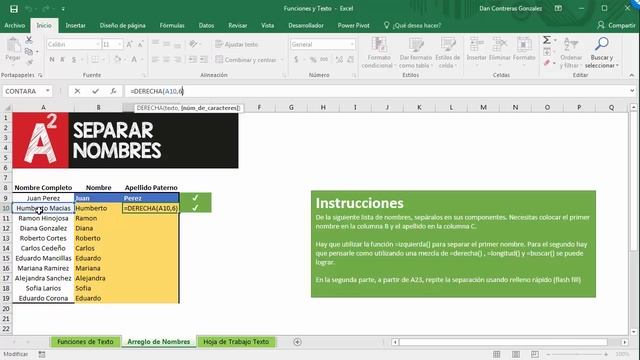This screenshot has width=640, height=360.
Task: Select the Perez cell
Action: (151, 198)
